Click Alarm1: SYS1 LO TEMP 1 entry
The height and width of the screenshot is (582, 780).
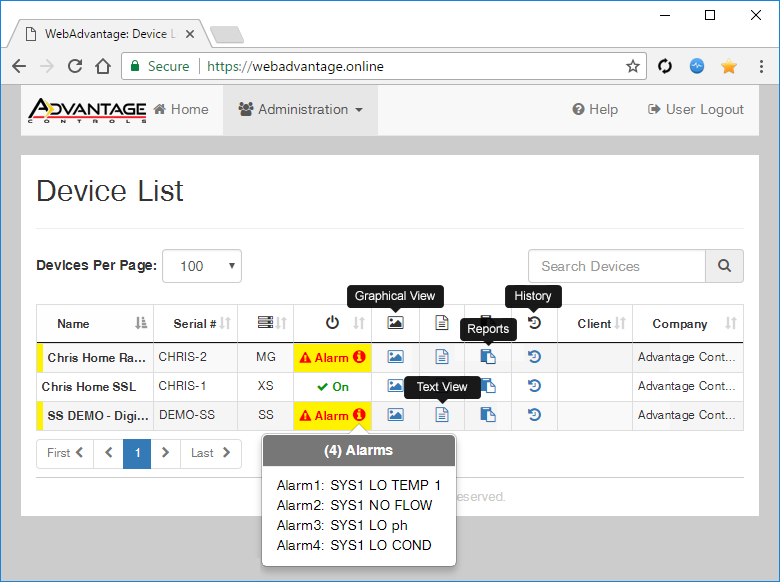pyautogui.click(x=359, y=485)
